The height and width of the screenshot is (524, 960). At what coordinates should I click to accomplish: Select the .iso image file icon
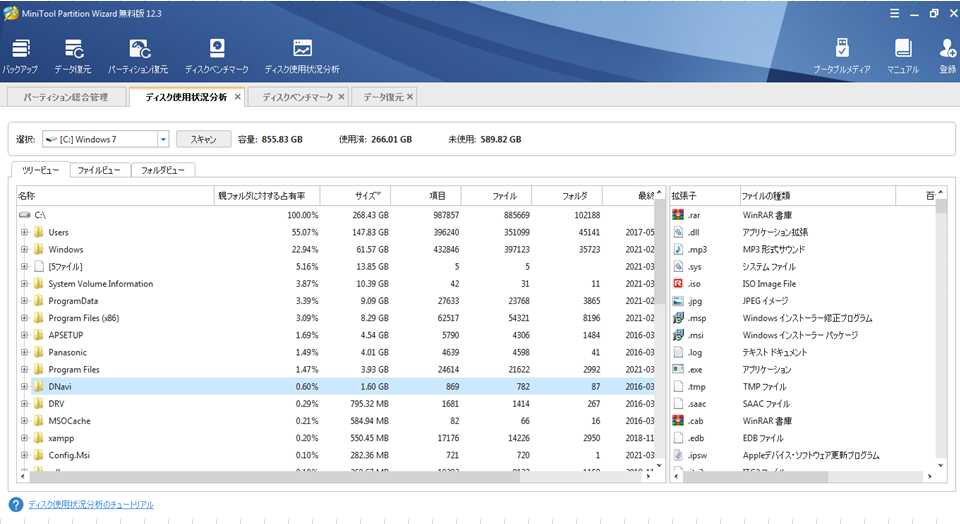(x=678, y=283)
